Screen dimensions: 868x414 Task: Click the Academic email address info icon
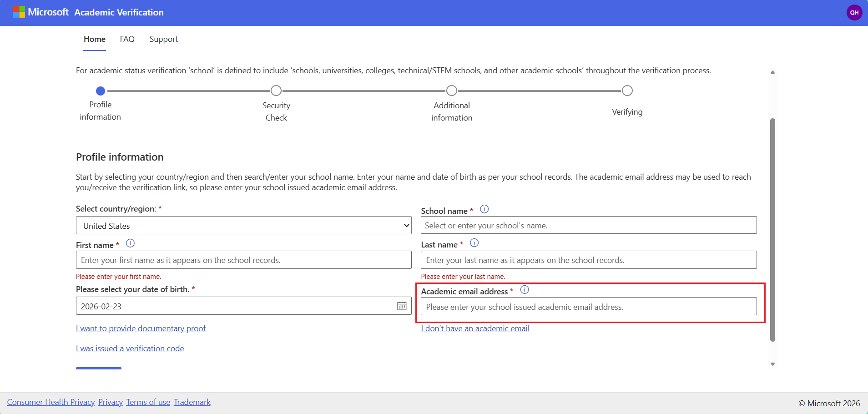(525, 290)
